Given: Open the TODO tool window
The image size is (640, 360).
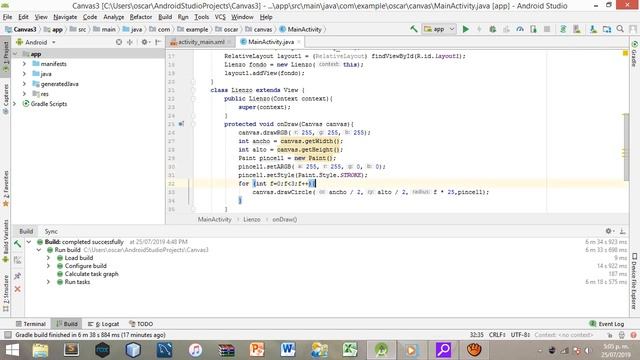Looking at the screenshot, I should [141, 324].
